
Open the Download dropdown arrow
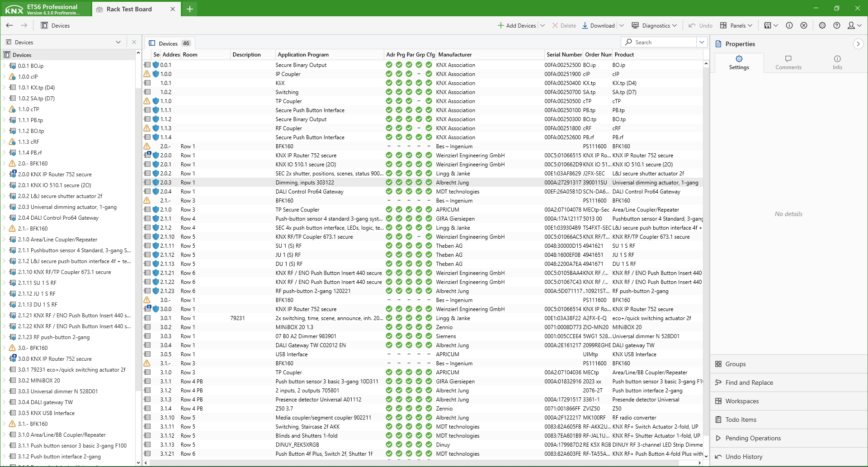point(622,25)
